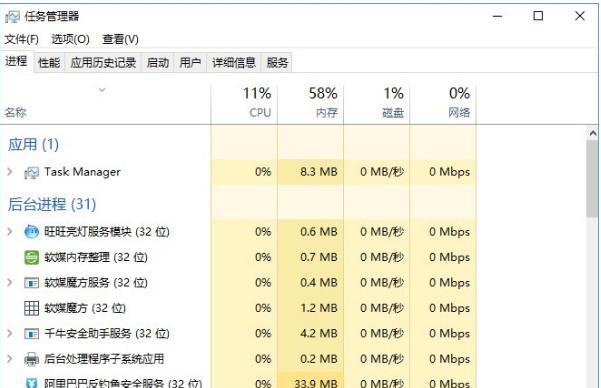Expand the 软媒魔方服务 process group
The width and height of the screenshot is (601, 388).
(10, 283)
